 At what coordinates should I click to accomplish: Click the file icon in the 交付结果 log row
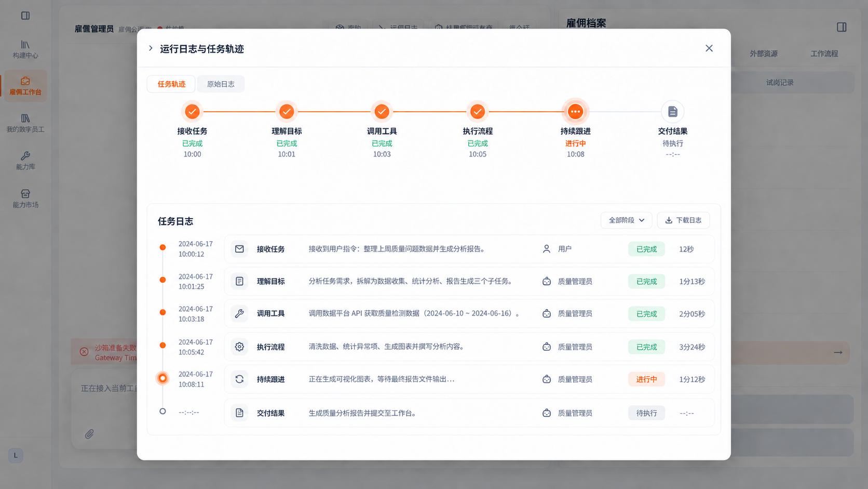coord(239,413)
